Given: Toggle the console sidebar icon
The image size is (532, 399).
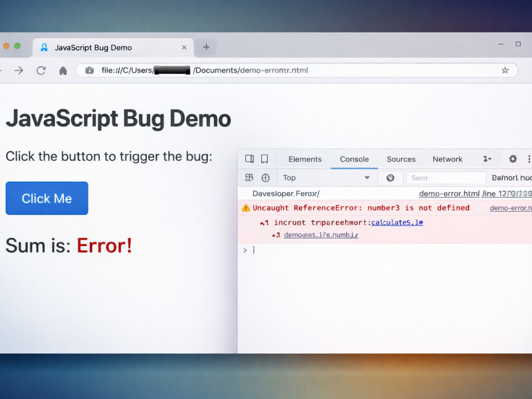Looking at the screenshot, I should 249,178.
